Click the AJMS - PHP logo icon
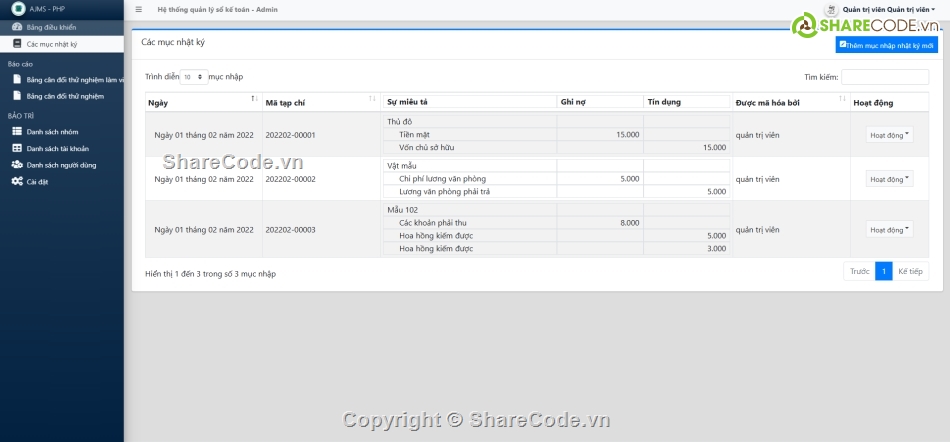 click(18, 9)
